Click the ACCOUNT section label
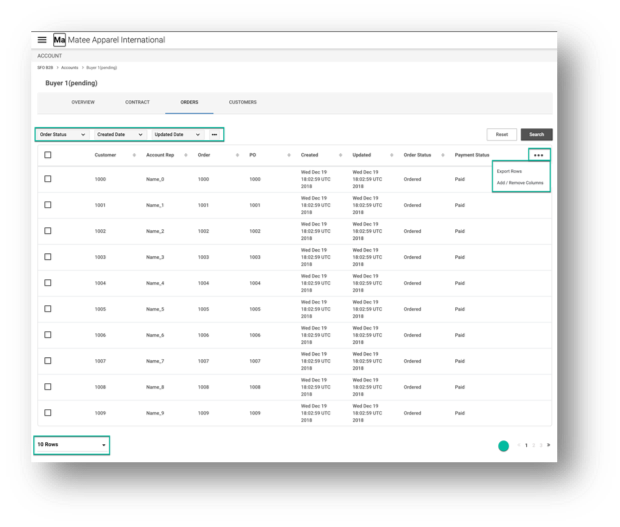The width and height of the screenshot is (620, 527). tap(49, 56)
